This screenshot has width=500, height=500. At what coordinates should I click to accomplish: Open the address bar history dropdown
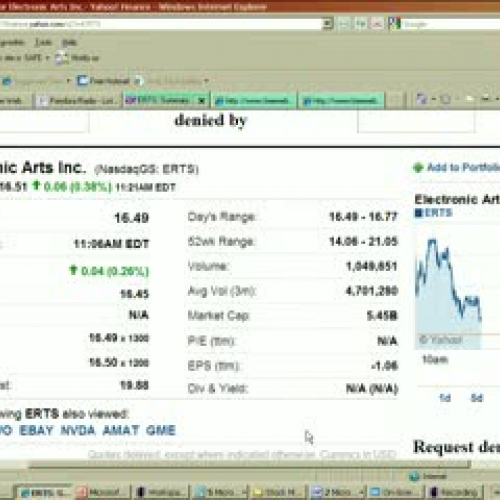(x=327, y=24)
